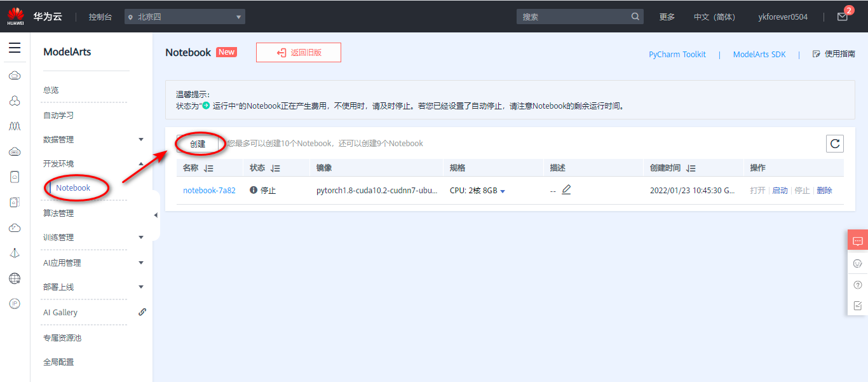Select Notebook in the sidebar

(73, 188)
